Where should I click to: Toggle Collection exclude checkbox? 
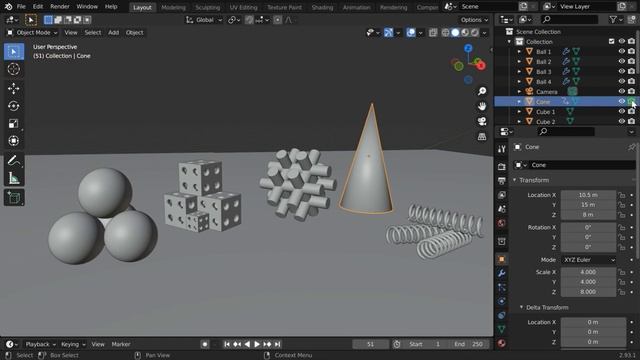click(611, 41)
